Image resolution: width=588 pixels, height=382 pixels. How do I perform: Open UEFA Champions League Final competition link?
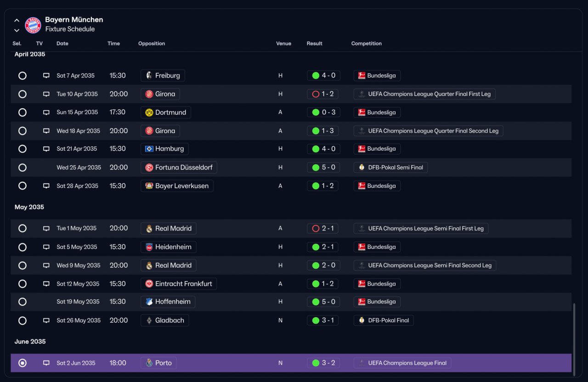coord(402,363)
